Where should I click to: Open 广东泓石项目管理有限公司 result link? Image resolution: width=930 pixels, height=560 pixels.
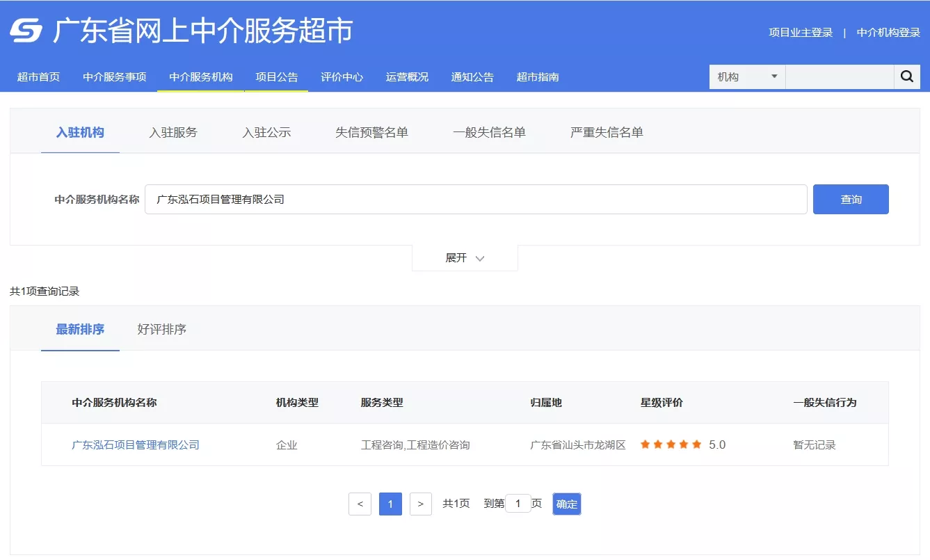[x=136, y=445]
